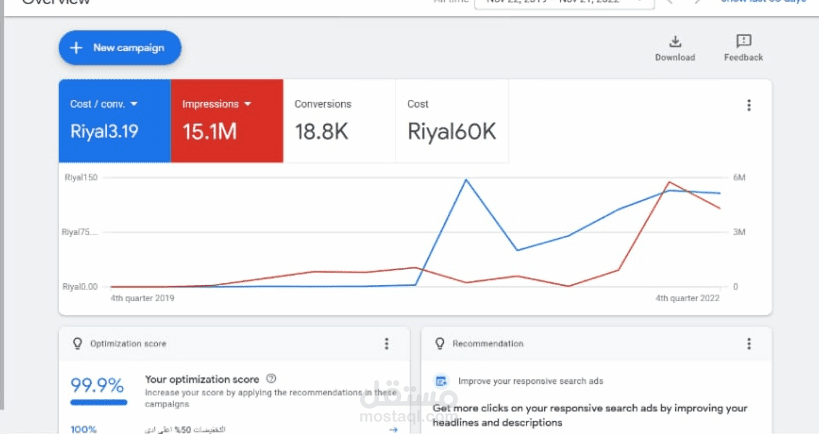Click the Optimization score lightbulb icon
Screen dimensions: 819x434
pyautogui.click(x=77, y=343)
